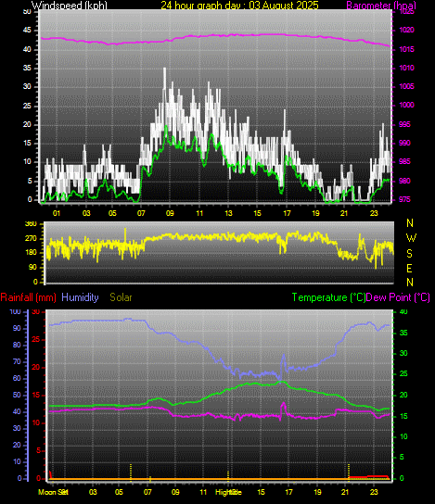Click the Moon Set marker label
The image size is (435, 504).
click(x=53, y=492)
